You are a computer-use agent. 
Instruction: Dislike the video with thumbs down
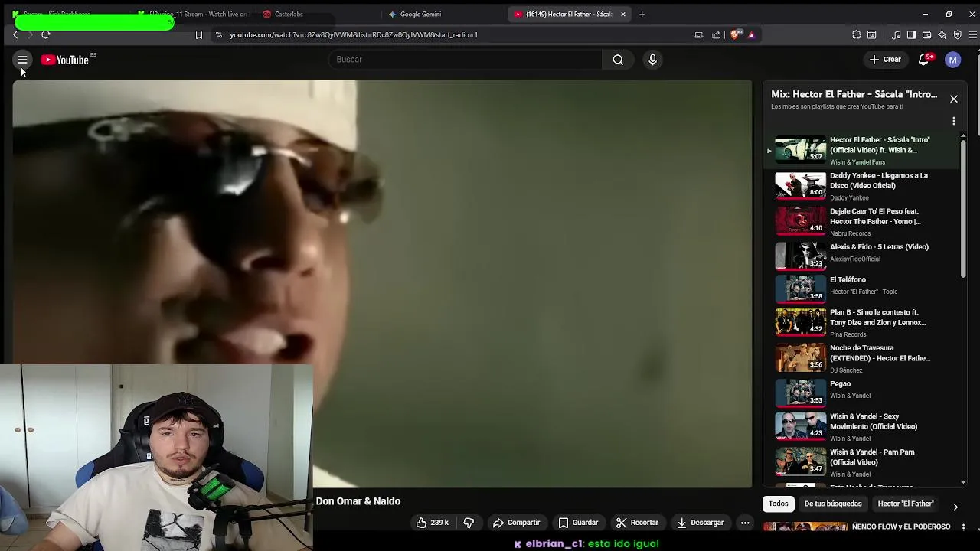(469, 523)
